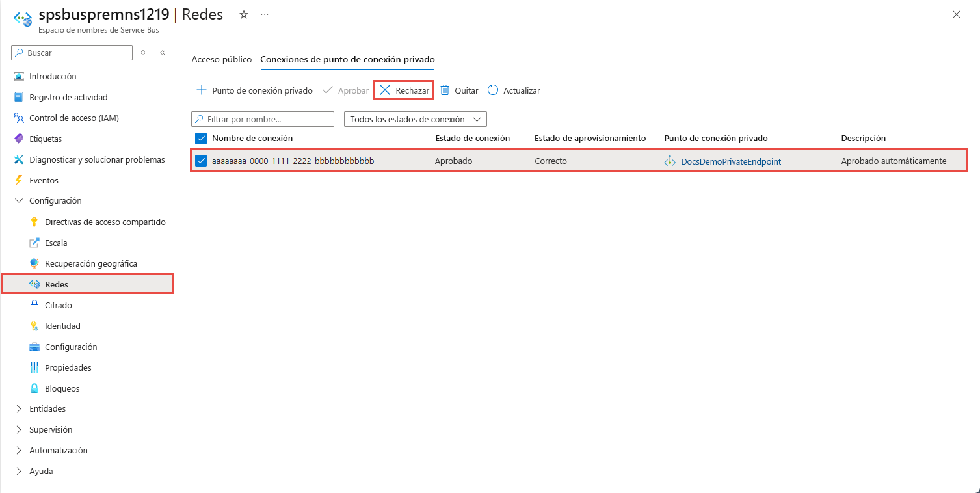Open Introducción from the sidebar
The image size is (980, 493).
point(53,76)
